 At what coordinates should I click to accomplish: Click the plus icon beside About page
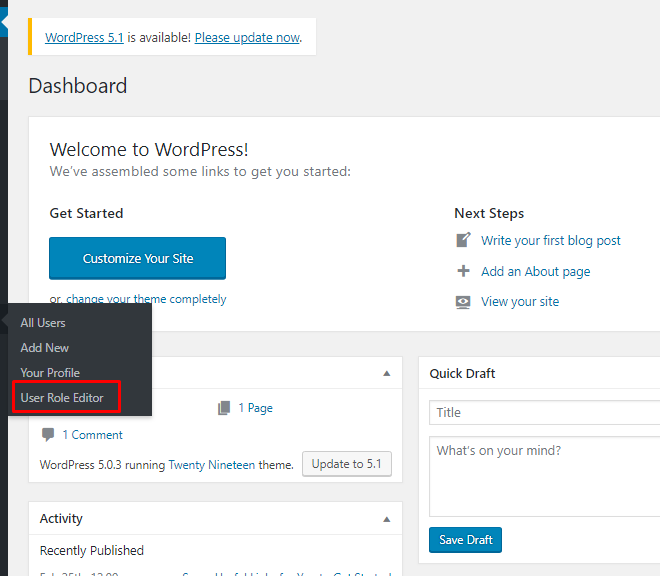(x=463, y=271)
